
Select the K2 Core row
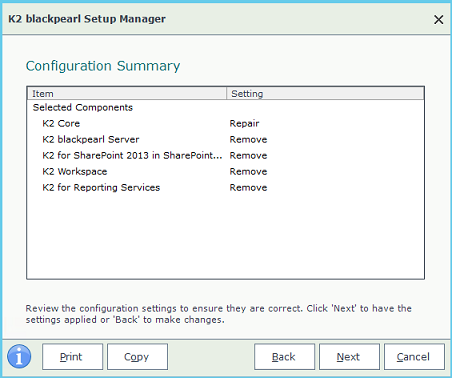(225, 123)
